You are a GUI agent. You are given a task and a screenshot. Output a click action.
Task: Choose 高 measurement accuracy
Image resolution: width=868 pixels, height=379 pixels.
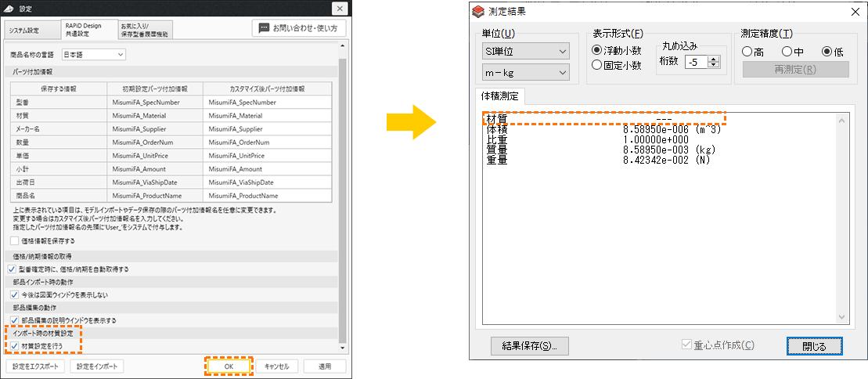point(747,51)
